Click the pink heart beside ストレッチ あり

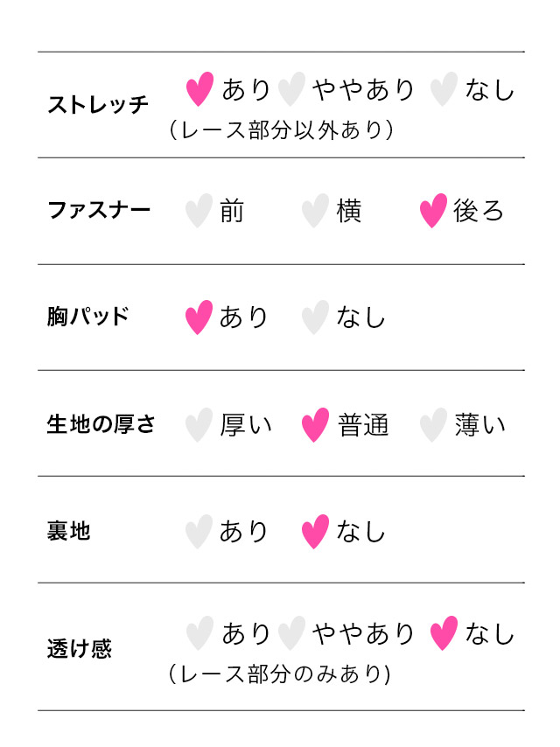(x=199, y=88)
